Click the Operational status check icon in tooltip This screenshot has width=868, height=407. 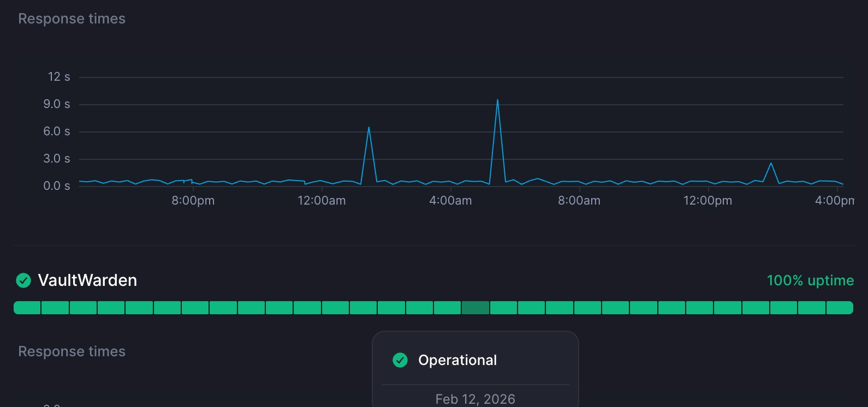pos(400,360)
